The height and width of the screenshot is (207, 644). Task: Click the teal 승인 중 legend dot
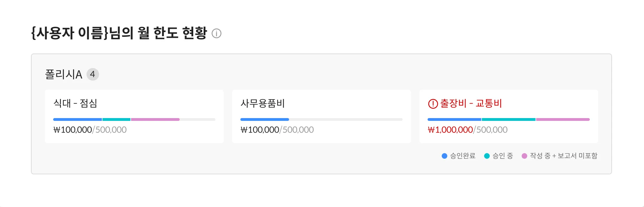(487, 156)
